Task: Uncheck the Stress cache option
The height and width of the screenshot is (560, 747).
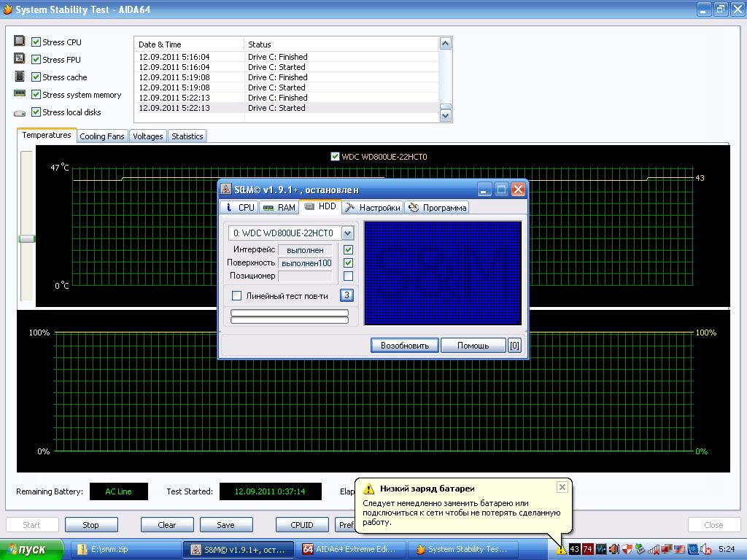Action: 36,77
